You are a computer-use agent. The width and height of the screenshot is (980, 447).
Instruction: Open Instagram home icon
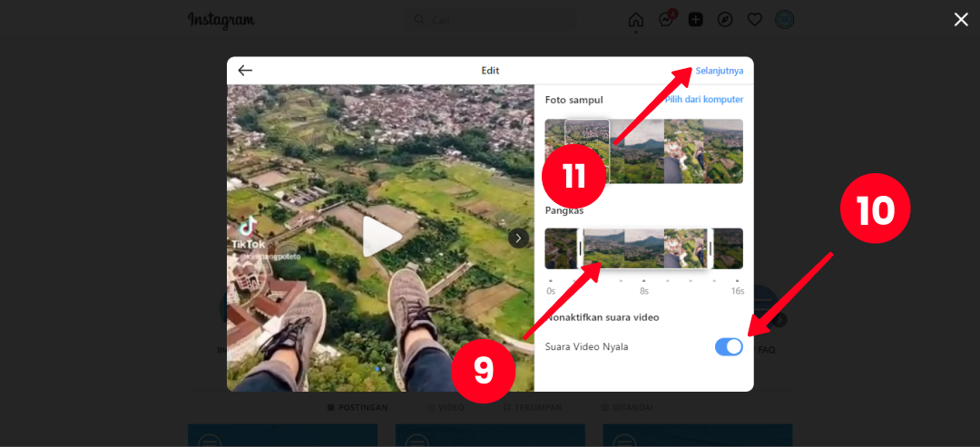[635, 20]
